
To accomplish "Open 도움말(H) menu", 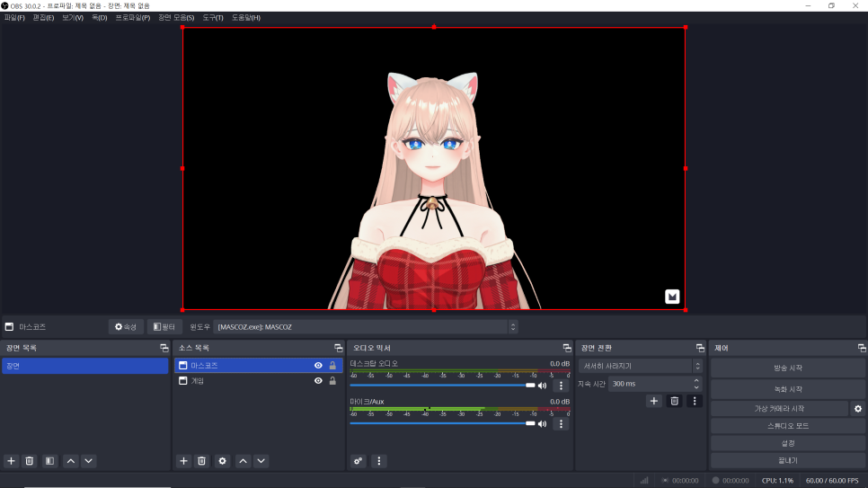I will point(246,18).
